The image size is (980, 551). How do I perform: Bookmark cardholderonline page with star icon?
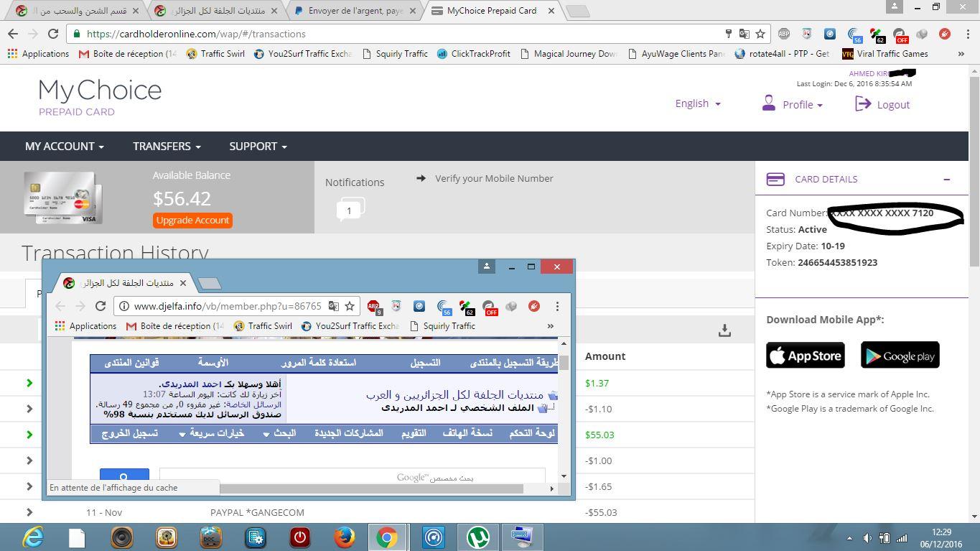click(x=760, y=34)
